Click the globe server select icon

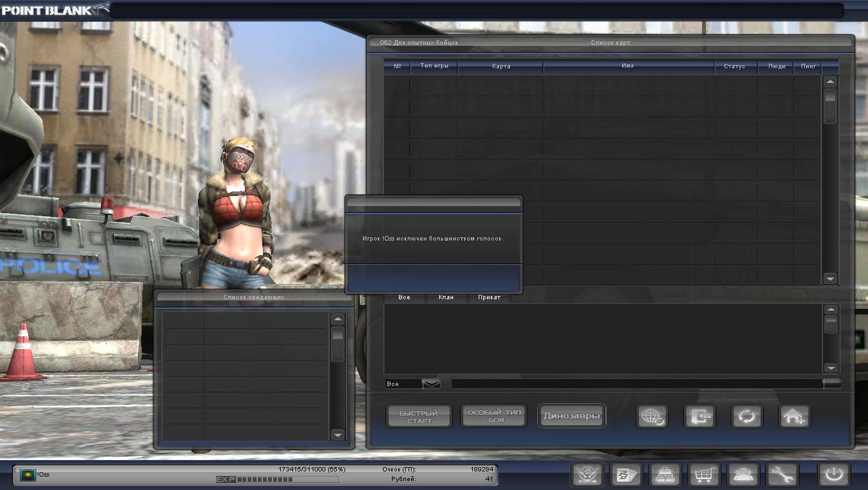(652, 417)
